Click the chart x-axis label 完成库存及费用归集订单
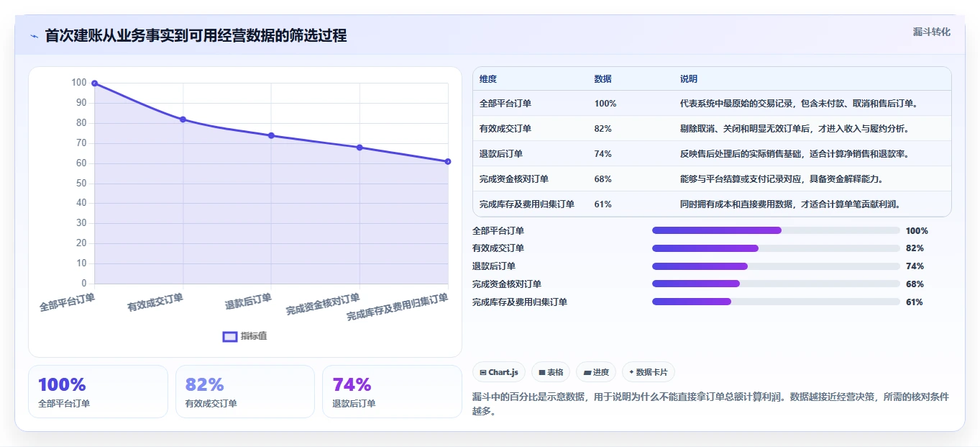Image resolution: width=980 pixels, height=447 pixels. 398,307
